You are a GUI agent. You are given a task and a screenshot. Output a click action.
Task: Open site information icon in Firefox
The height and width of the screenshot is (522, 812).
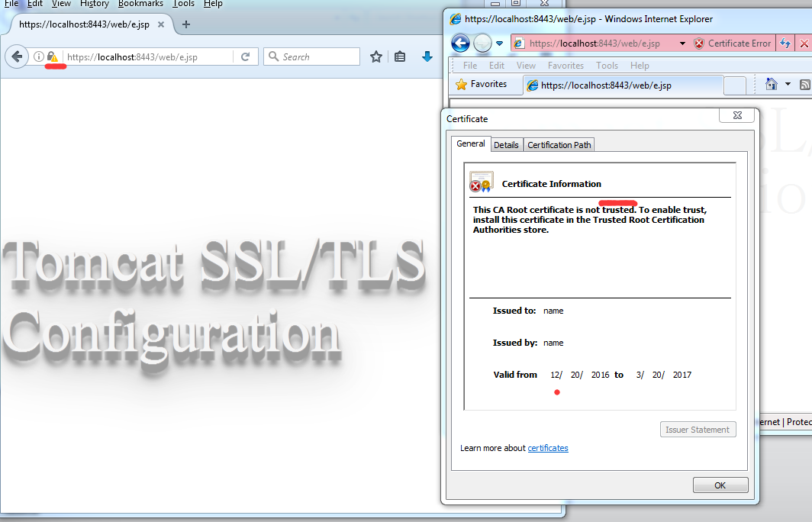click(39, 56)
